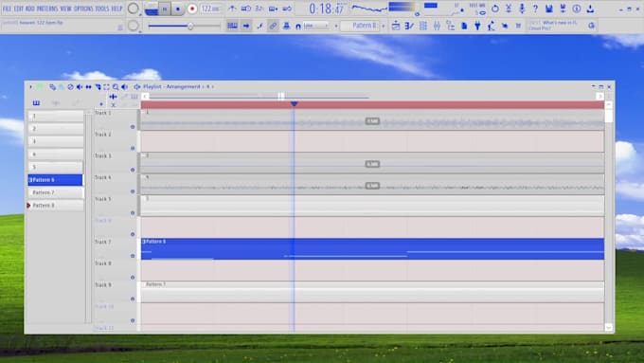Click the Pattern 7 clip on Track 9
644x363 pixels.
(372, 292)
